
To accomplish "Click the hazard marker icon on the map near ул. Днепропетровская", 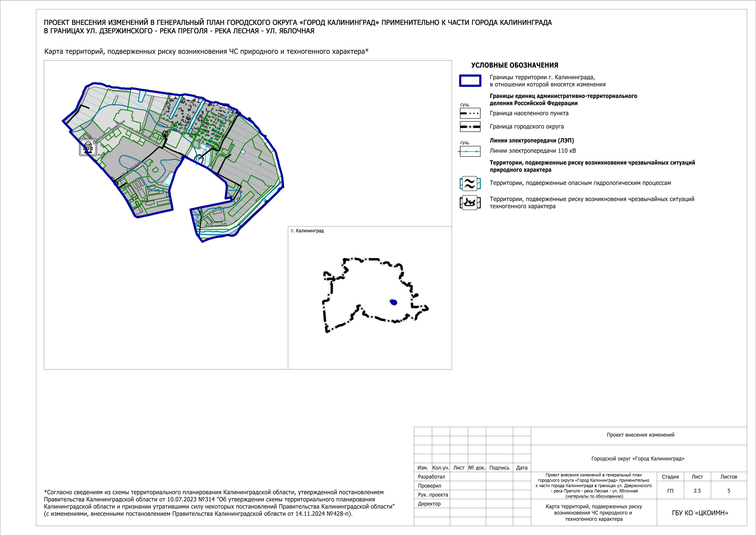I will pos(88,147).
